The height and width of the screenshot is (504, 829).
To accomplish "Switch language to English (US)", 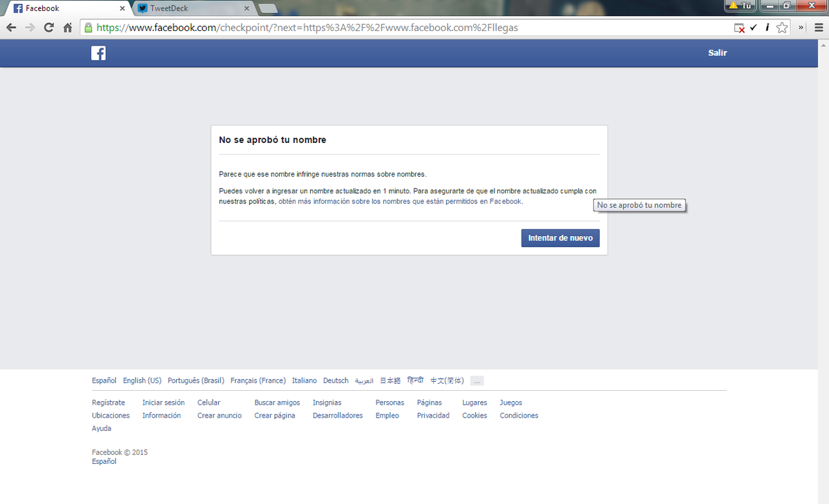I will click(142, 380).
